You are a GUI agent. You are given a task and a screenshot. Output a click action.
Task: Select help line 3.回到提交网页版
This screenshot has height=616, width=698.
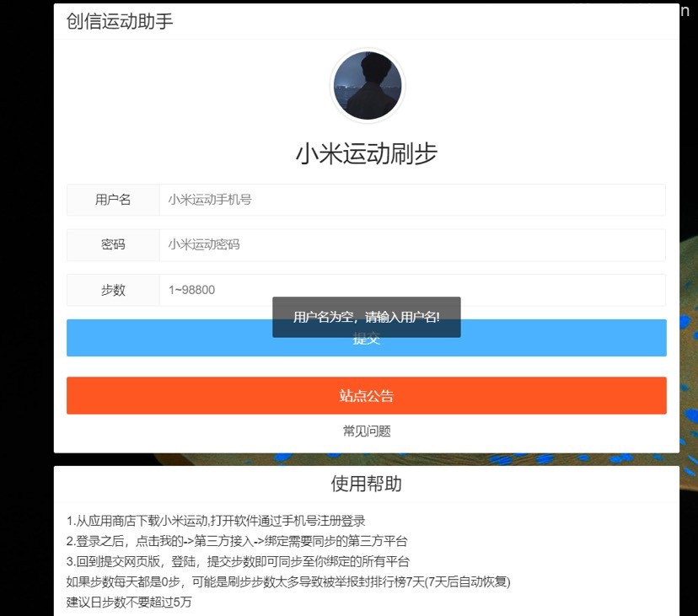point(238,561)
